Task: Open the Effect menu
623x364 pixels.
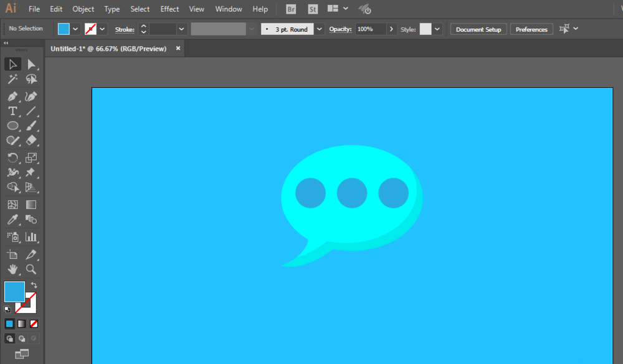Action: tap(169, 9)
